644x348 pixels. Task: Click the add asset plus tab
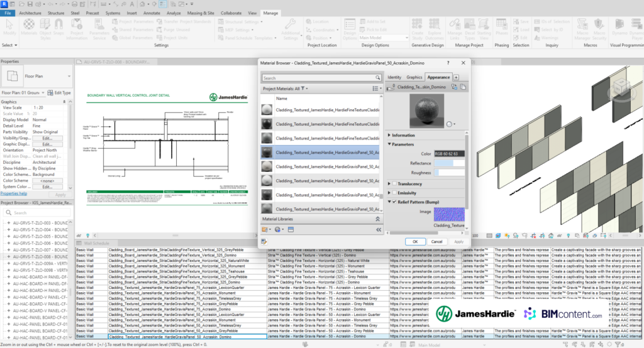click(x=456, y=77)
